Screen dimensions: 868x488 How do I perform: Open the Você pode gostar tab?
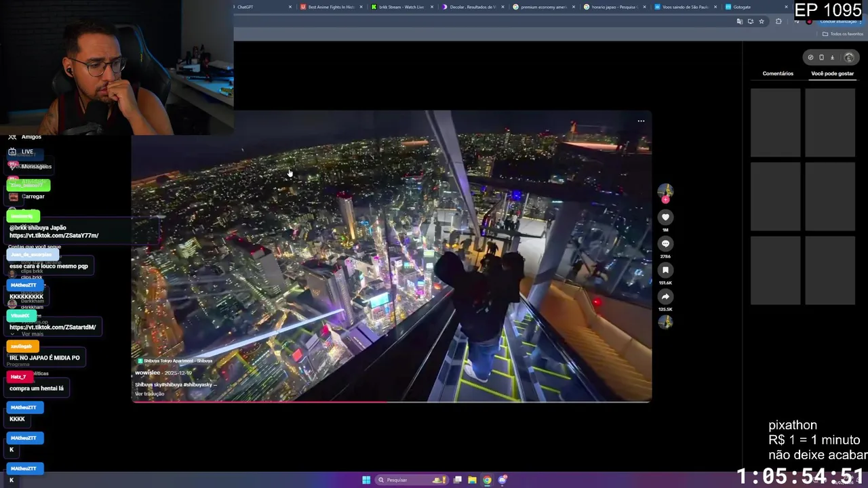tap(832, 73)
